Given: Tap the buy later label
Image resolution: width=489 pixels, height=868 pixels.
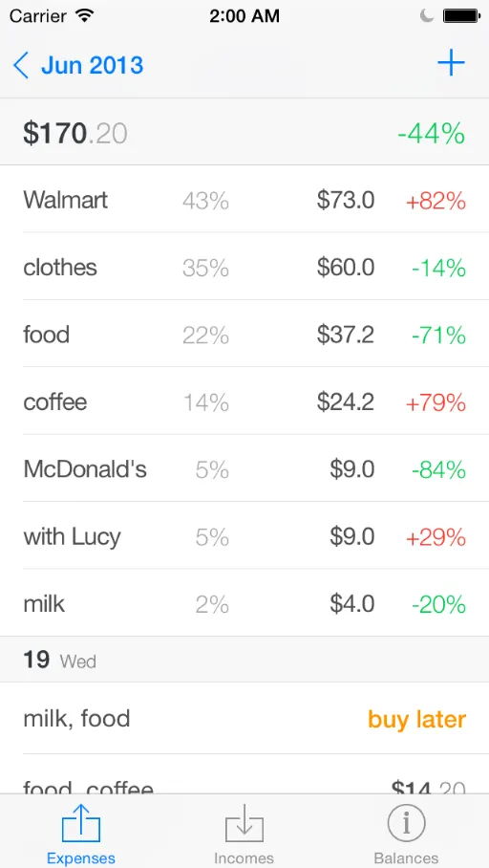Looking at the screenshot, I should pyautogui.click(x=417, y=719).
